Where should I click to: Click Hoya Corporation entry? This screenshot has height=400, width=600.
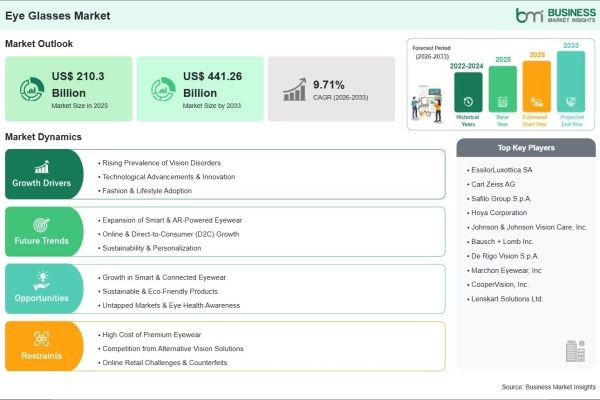click(x=499, y=212)
